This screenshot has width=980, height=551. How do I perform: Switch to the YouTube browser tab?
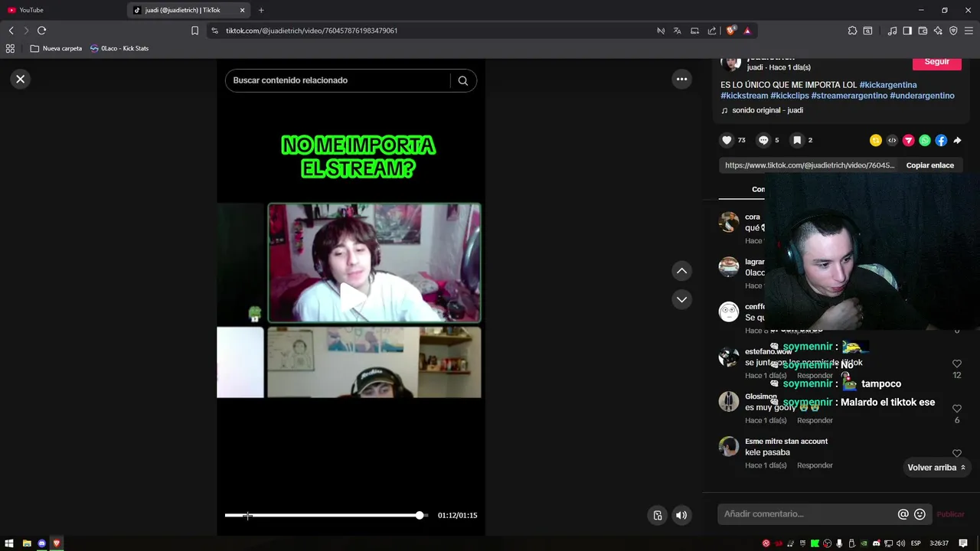point(61,10)
